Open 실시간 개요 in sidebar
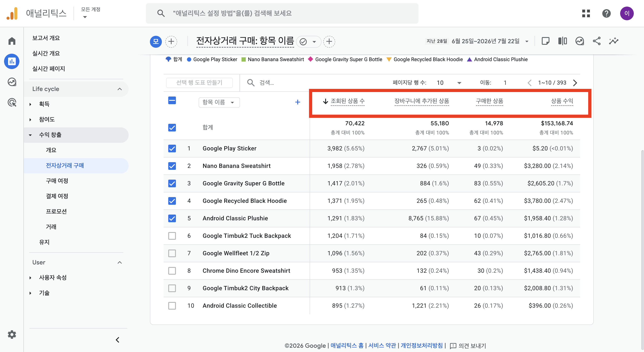The height and width of the screenshot is (352, 644). tap(46, 53)
